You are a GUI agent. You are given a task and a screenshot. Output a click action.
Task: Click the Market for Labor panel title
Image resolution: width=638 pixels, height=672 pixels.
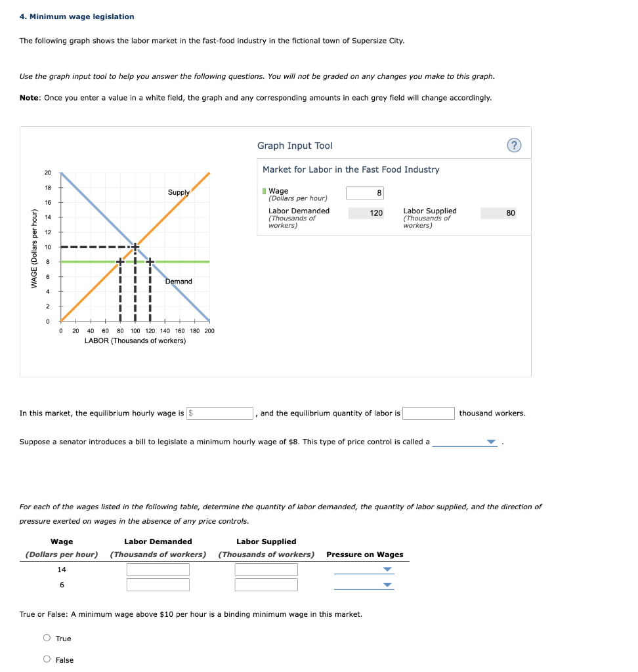(351, 169)
